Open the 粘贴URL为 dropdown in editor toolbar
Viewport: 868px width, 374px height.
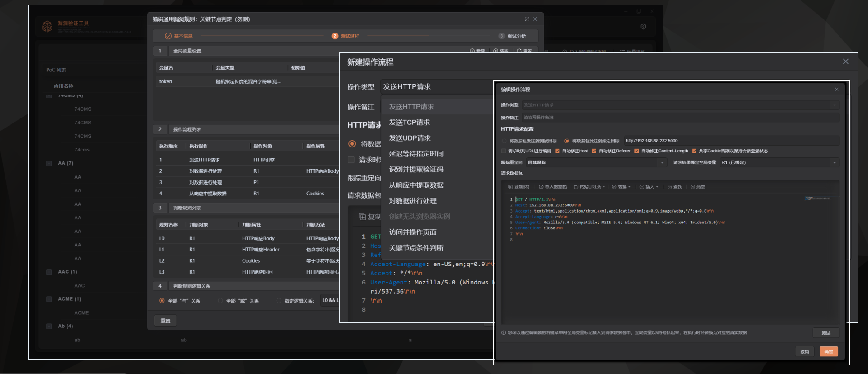click(x=589, y=187)
